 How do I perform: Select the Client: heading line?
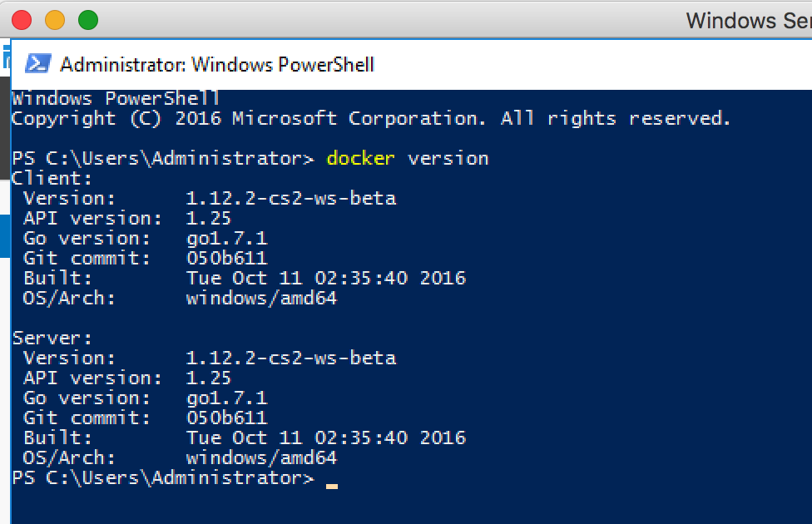click(x=52, y=178)
